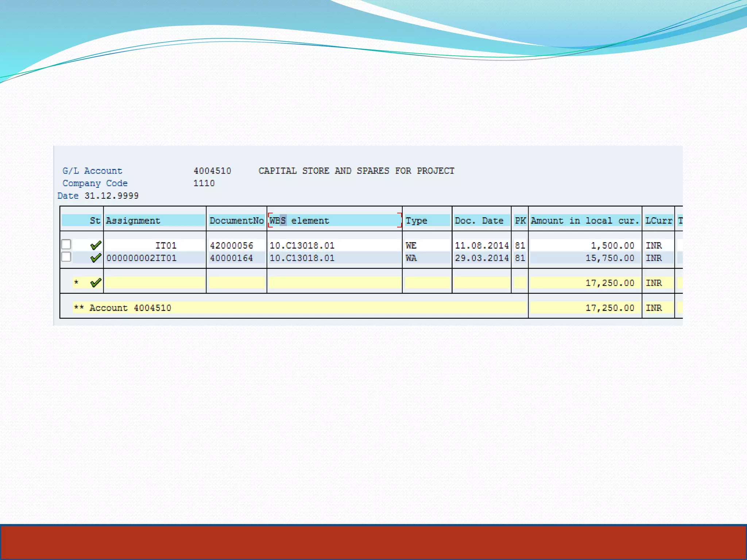Viewport: 747px width, 560px height.
Task: Tick the checkbox for document 40000164
Action: tap(66, 257)
